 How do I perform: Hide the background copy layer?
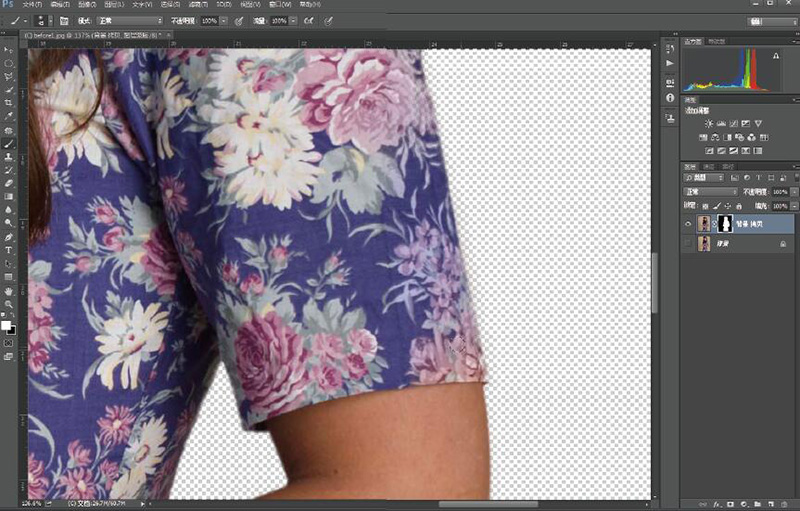click(x=688, y=223)
